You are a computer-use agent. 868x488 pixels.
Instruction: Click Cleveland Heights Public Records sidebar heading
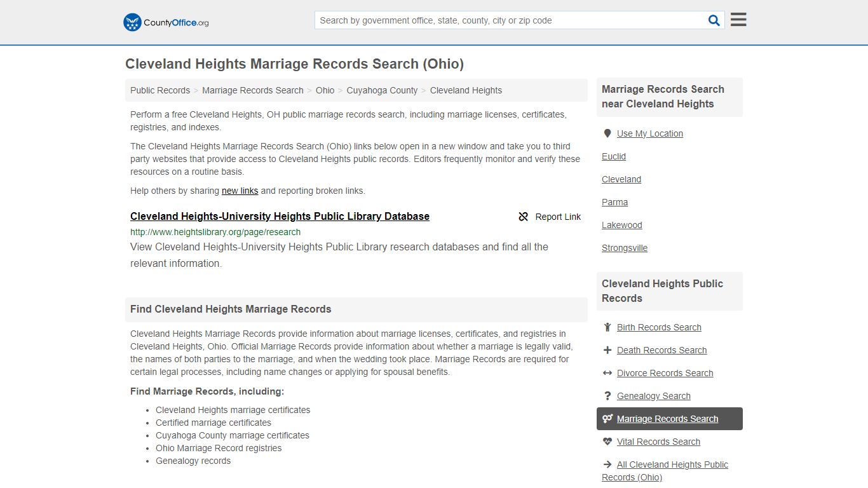[x=662, y=291]
